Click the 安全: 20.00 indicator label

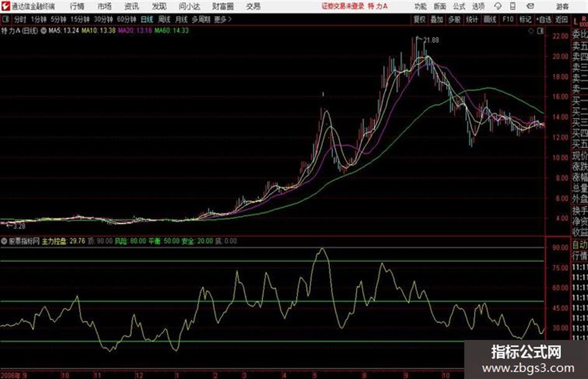197,241
